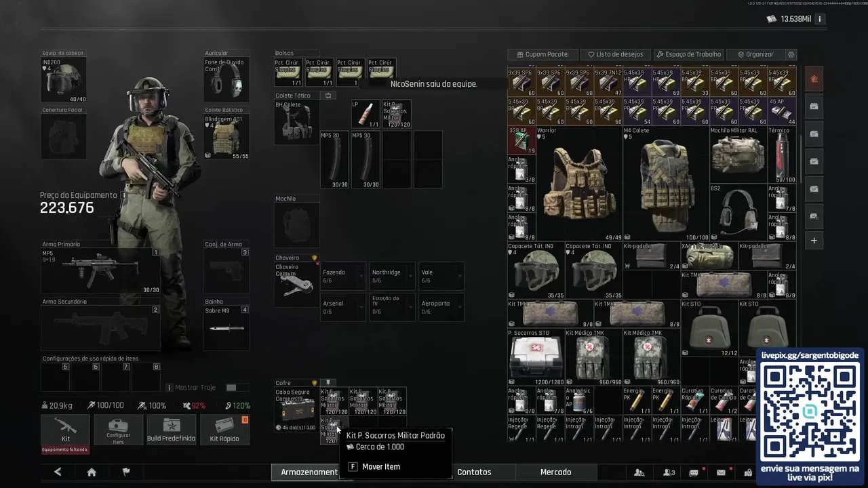Open the chat messages icon
This screenshot has width=868, height=488.
694,472
